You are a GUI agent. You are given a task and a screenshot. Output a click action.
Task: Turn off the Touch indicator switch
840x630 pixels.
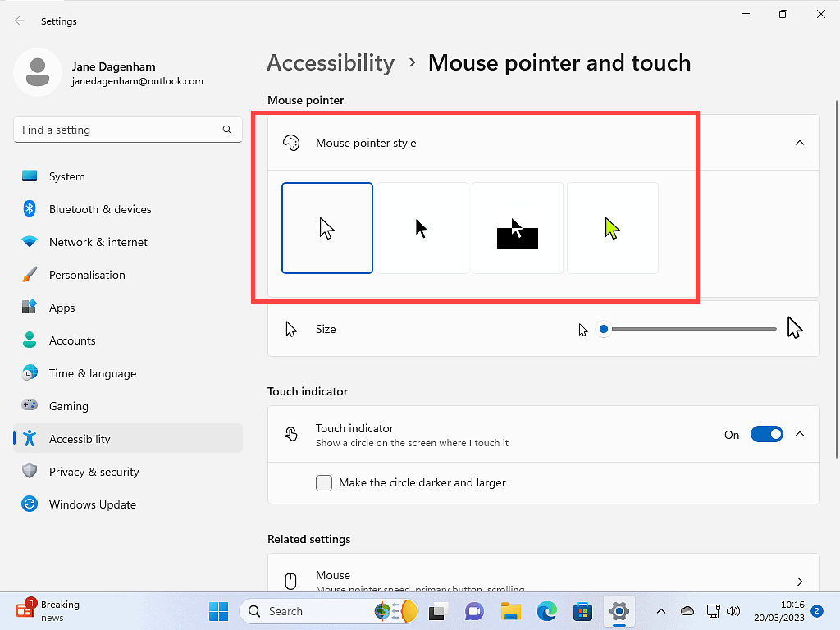tap(766, 435)
